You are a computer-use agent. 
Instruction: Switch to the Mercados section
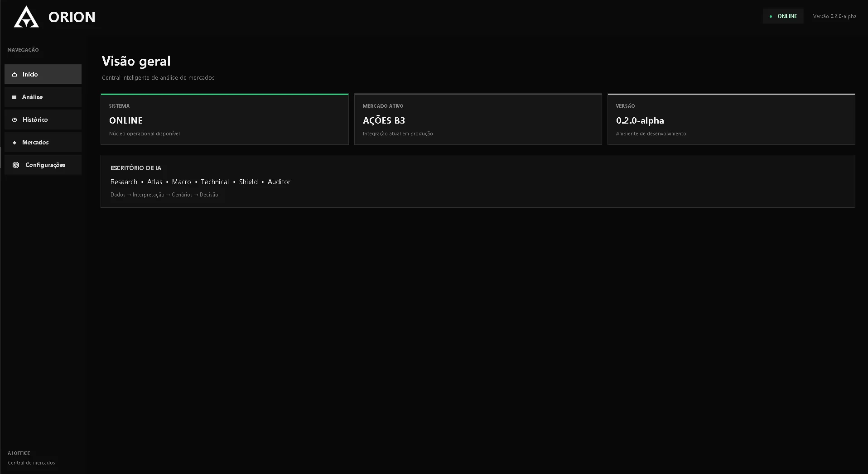click(x=43, y=142)
